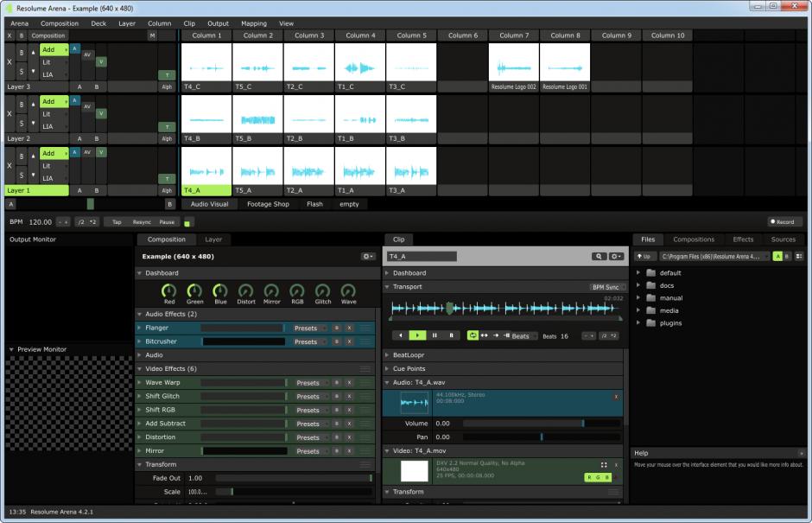
Task: Remove audio file T4_A.wav with X
Action: pos(616,397)
